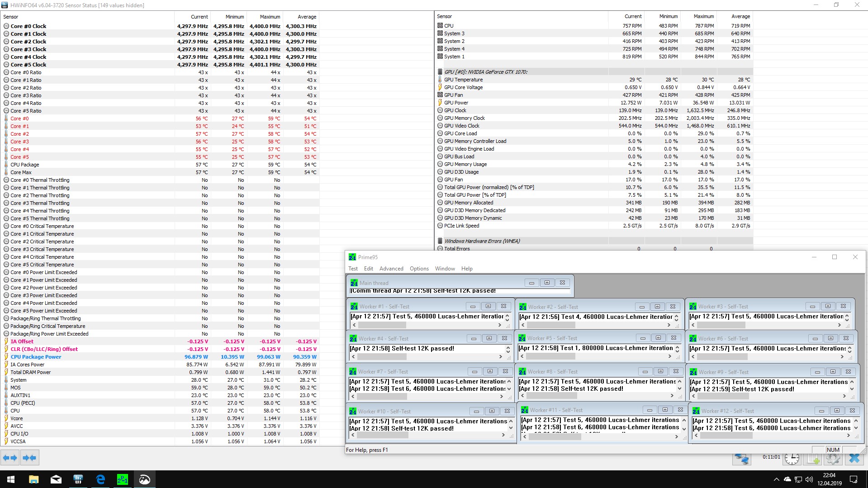Open HWiNFO sensor settings gear
The height and width of the screenshot is (488, 868).
[833, 459]
